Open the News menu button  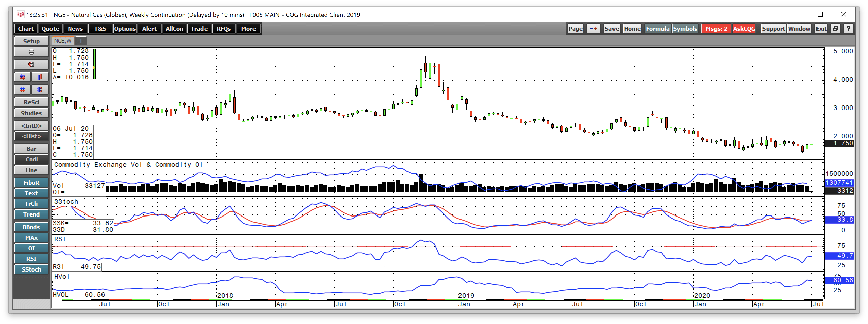click(x=75, y=29)
